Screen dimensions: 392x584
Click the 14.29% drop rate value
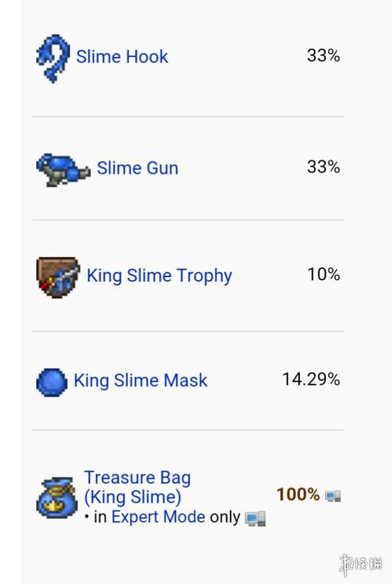tap(311, 379)
